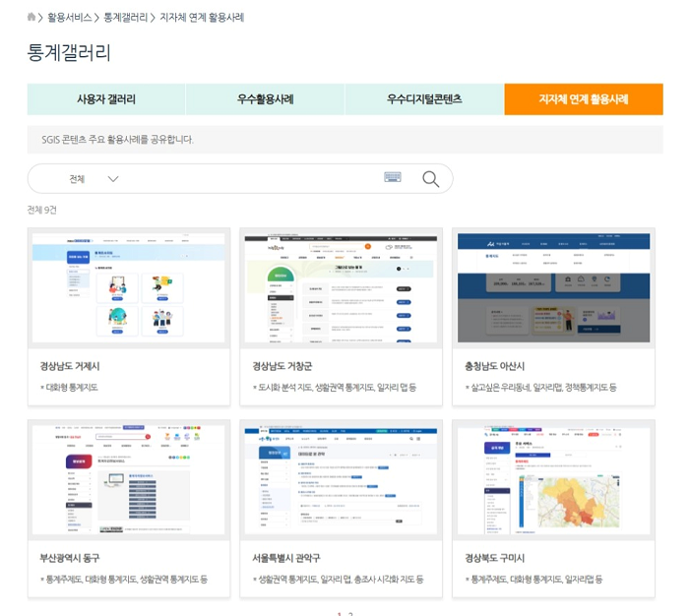Click the magnifying glass search icon

431,178
